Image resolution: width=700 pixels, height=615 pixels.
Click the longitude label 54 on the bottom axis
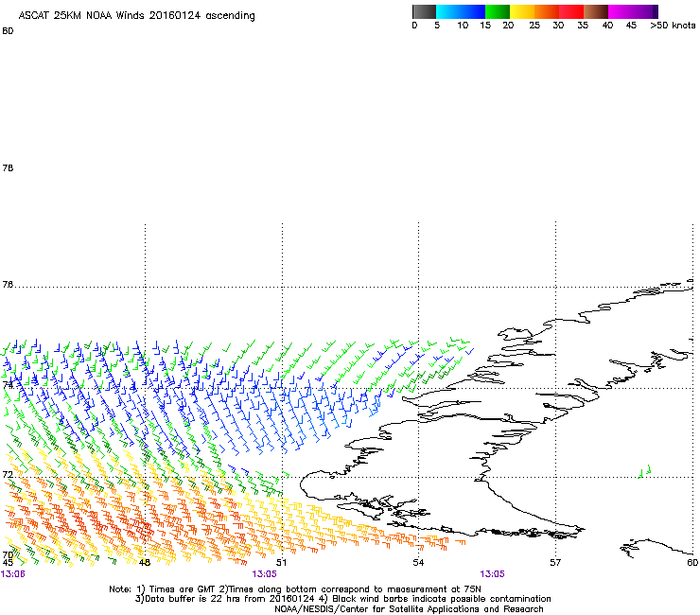[418, 562]
